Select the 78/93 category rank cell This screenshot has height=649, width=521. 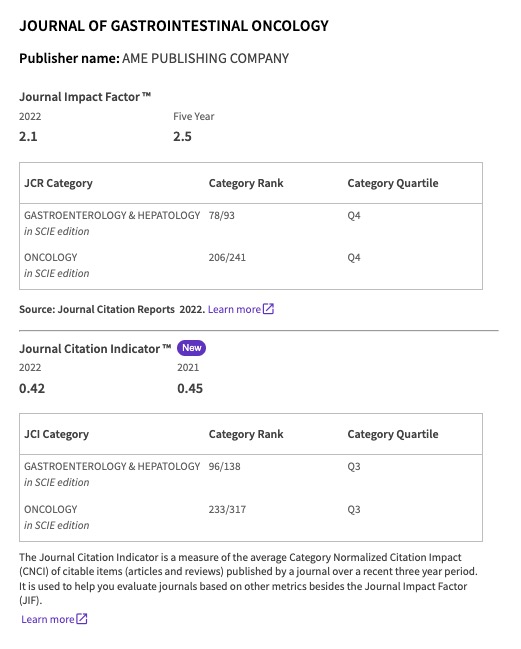coord(221,216)
